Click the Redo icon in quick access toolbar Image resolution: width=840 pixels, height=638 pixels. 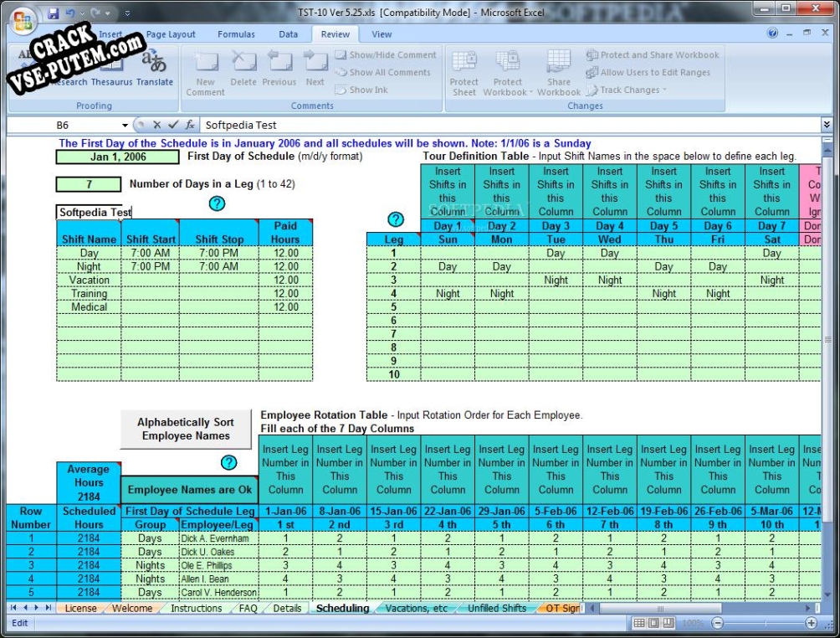95,13
